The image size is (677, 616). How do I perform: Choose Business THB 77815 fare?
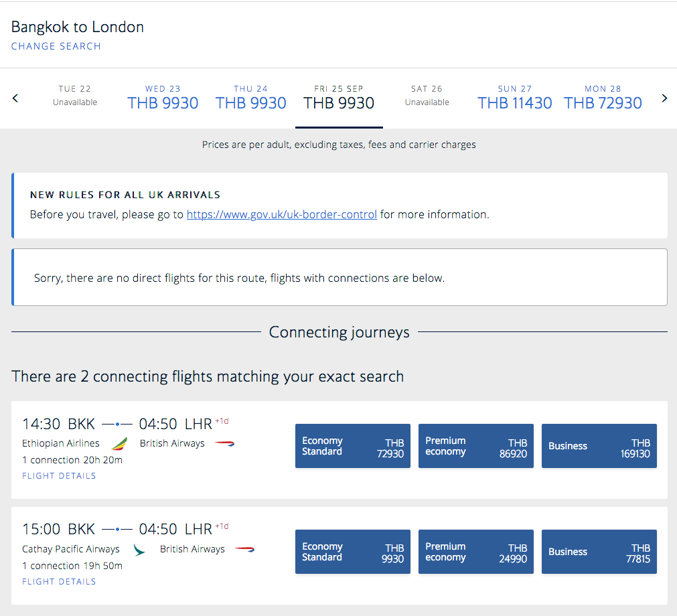(599, 552)
